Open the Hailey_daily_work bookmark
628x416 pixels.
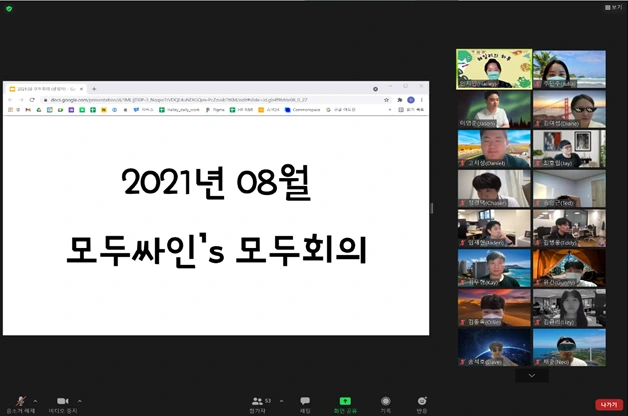click(179, 110)
